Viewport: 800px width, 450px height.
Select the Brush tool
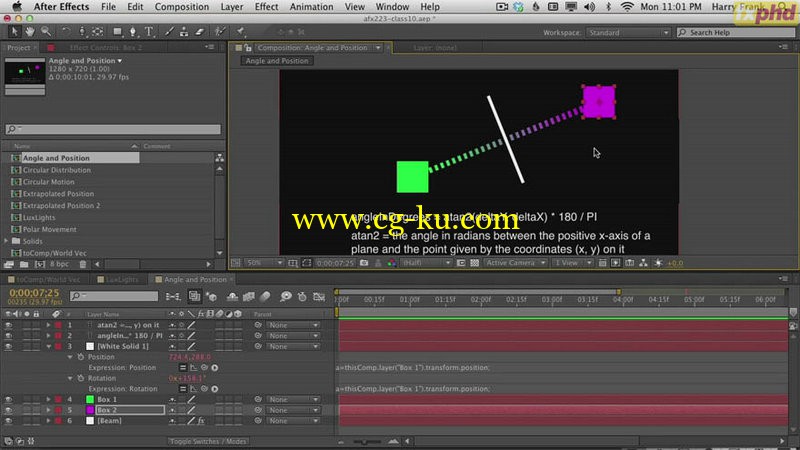point(169,32)
